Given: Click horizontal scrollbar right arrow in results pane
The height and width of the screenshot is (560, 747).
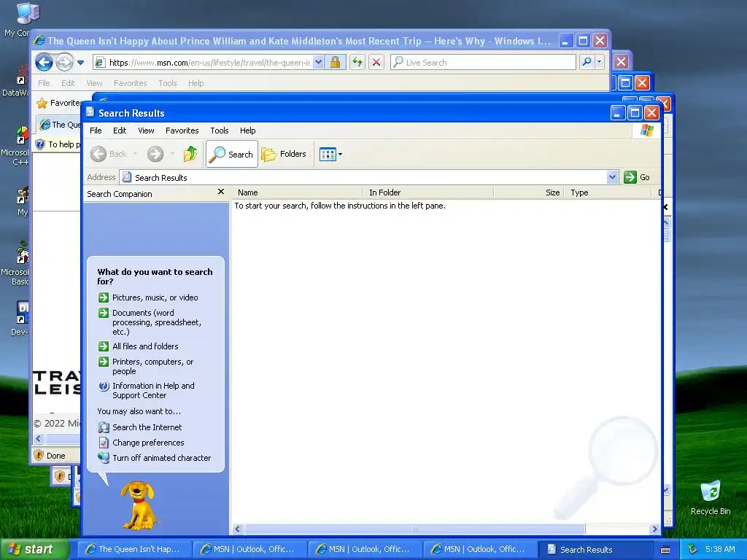Looking at the screenshot, I should point(654,529).
